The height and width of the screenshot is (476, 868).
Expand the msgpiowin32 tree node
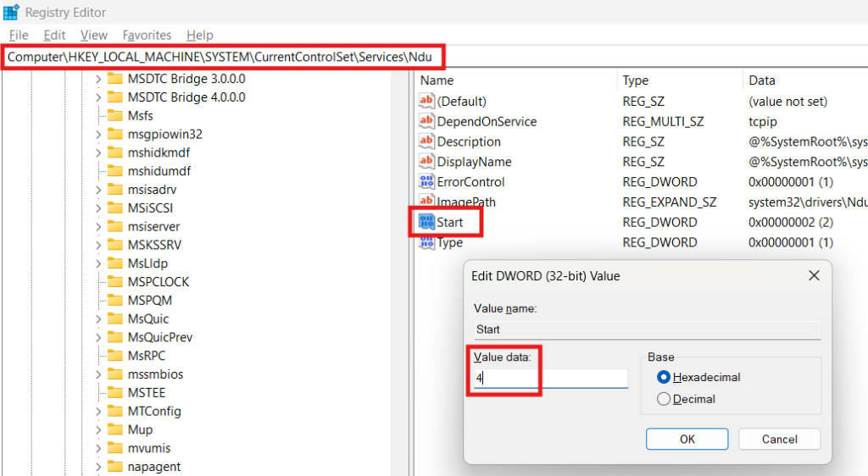tap(98, 134)
